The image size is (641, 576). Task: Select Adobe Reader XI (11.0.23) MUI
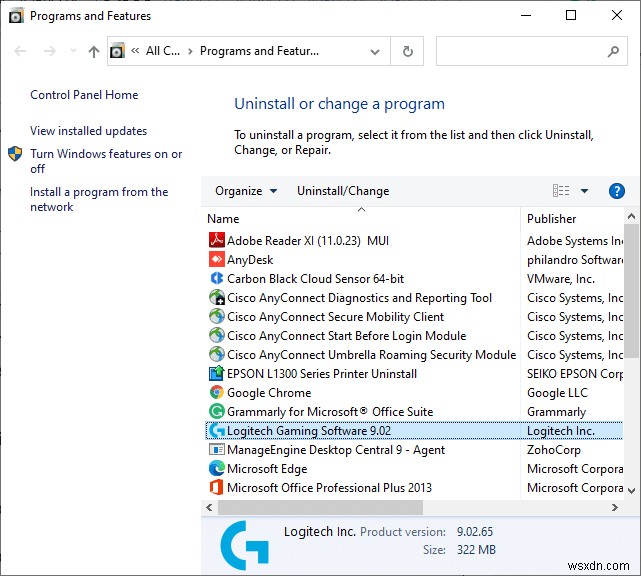(307, 240)
